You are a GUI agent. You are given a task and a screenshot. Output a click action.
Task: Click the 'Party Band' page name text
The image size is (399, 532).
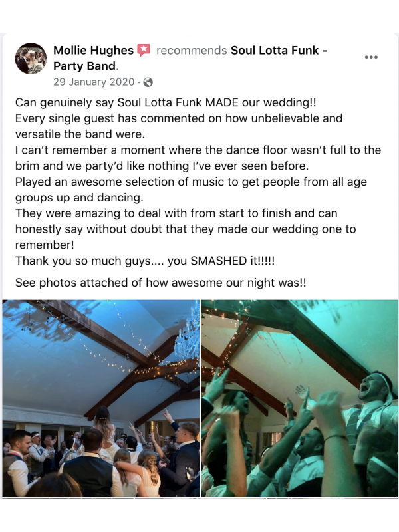tap(85, 66)
